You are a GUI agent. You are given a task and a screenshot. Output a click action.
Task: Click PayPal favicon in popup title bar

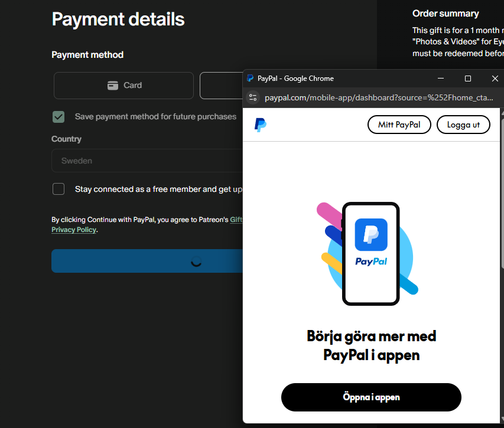point(250,79)
